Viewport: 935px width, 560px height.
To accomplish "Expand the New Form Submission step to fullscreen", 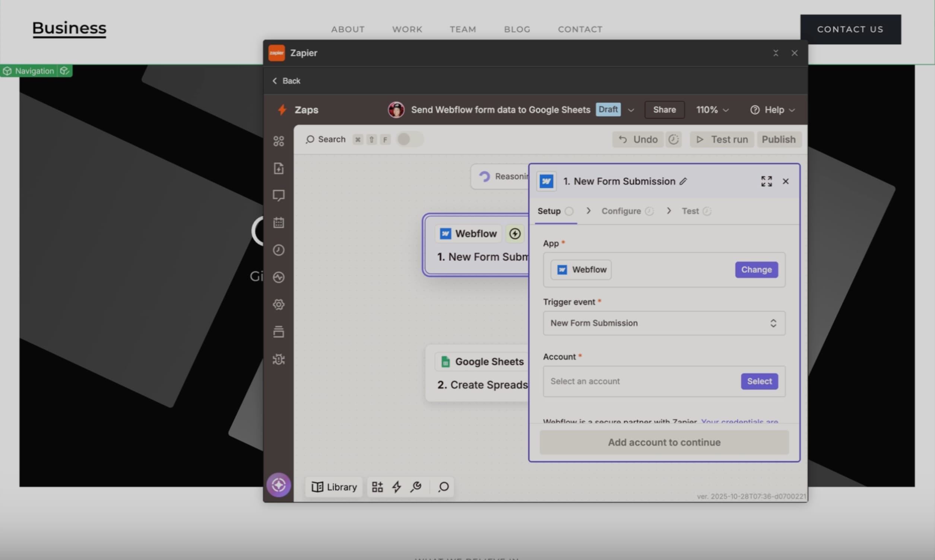I will (x=766, y=181).
